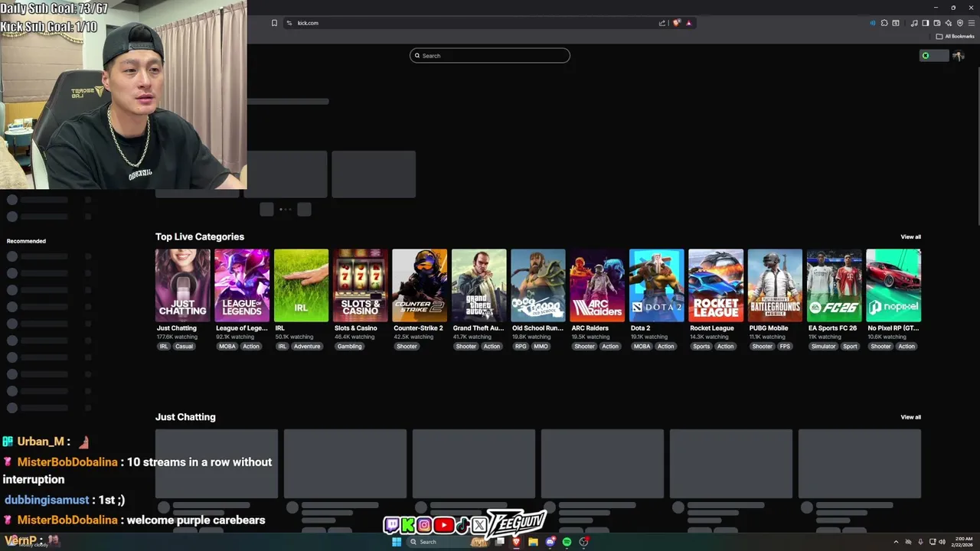
Task: Click the previous arrow of the featured carousel
Action: (266, 209)
